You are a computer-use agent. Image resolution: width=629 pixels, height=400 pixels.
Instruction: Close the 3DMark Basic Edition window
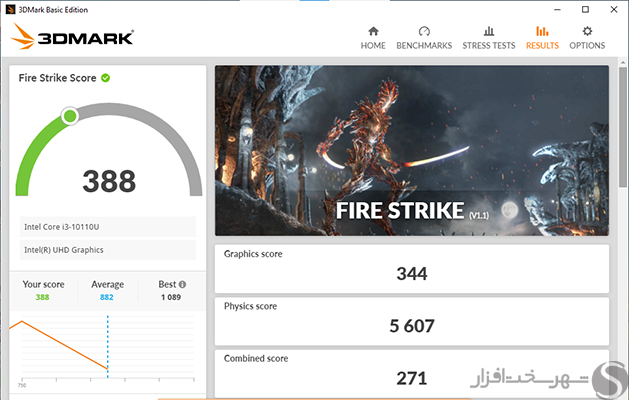(x=614, y=9)
